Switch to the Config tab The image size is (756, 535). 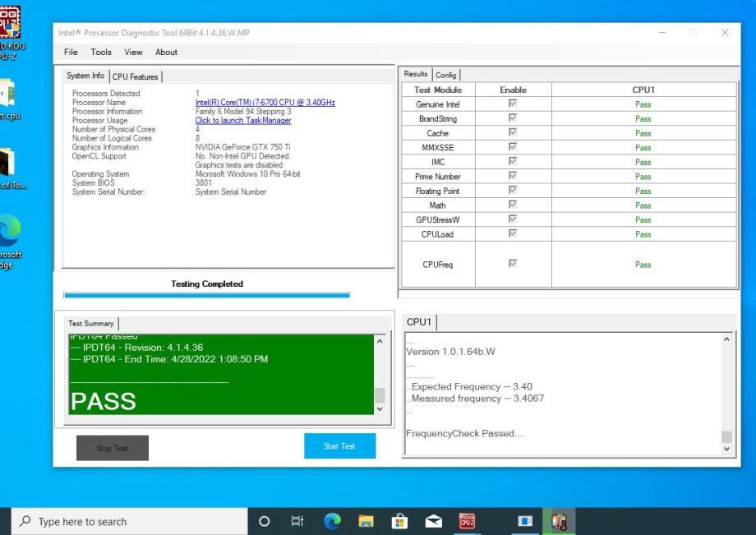click(x=448, y=75)
